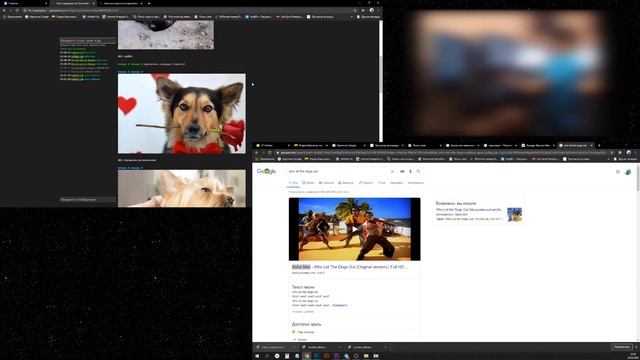This screenshot has height=360, width=640.
Task: Click album cover thumbnail in suggestion panel
Action: (514, 214)
